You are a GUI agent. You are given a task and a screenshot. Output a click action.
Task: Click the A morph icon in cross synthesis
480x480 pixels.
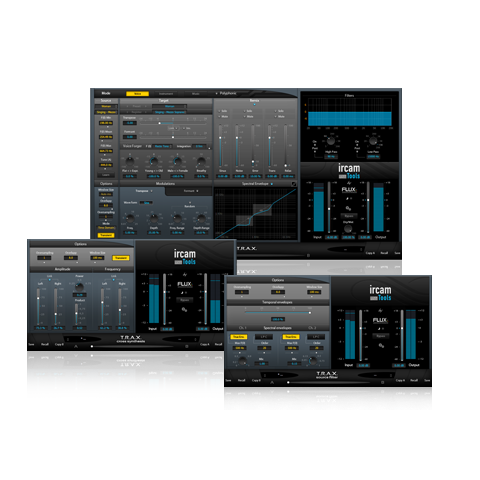[x=76, y=346]
